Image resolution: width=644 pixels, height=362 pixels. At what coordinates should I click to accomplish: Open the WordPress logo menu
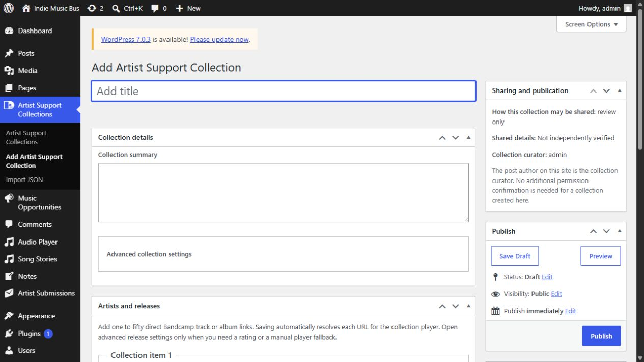click(9, 8)
